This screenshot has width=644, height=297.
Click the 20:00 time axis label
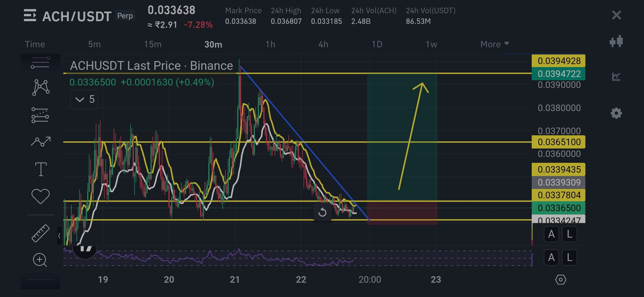[370, 280]
